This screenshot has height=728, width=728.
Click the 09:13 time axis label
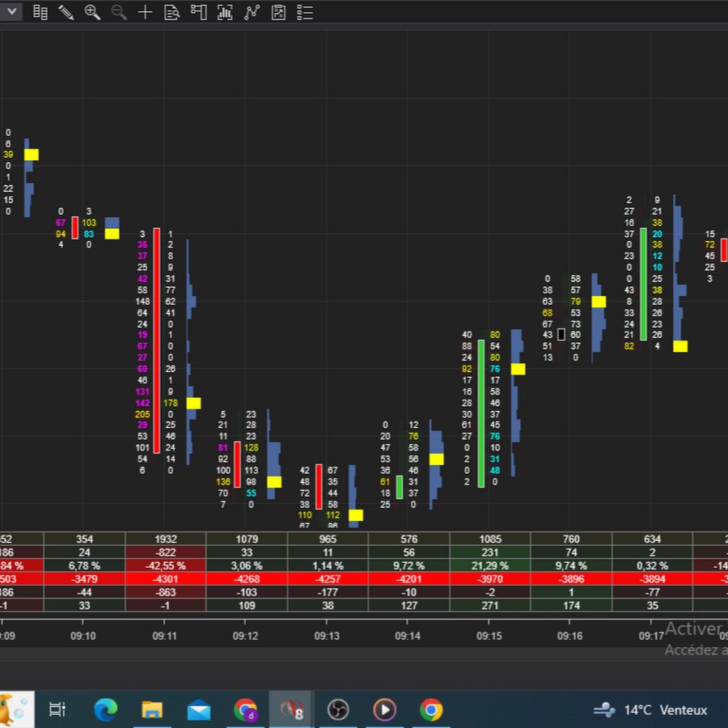pyautogui.click(x=327, y=636)
